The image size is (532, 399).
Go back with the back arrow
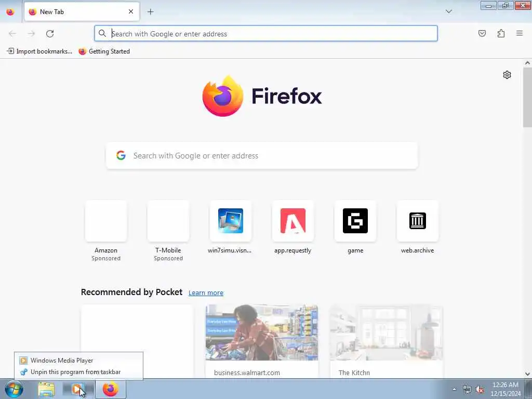12,34
